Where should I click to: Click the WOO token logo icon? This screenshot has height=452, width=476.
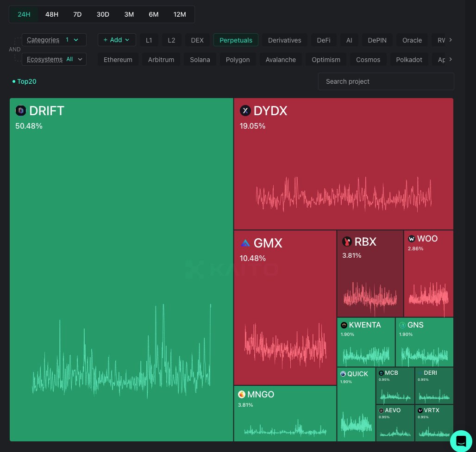click(412, 239)
